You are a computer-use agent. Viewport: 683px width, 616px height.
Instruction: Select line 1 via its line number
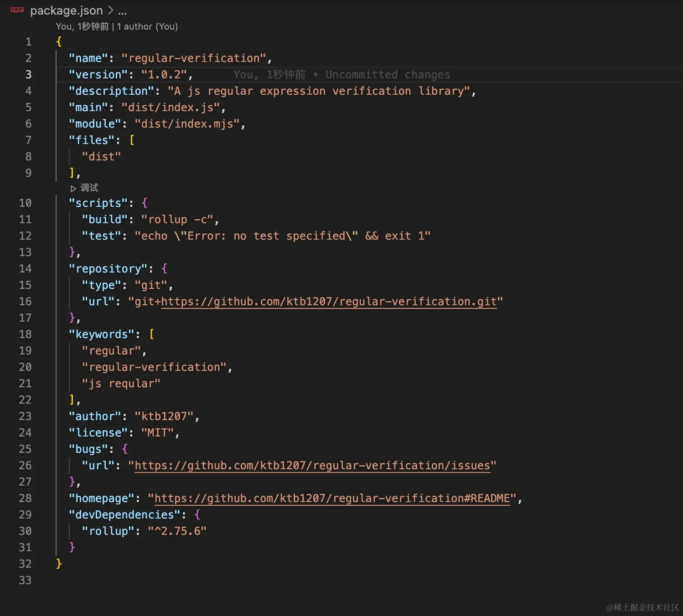coord(28,42)
